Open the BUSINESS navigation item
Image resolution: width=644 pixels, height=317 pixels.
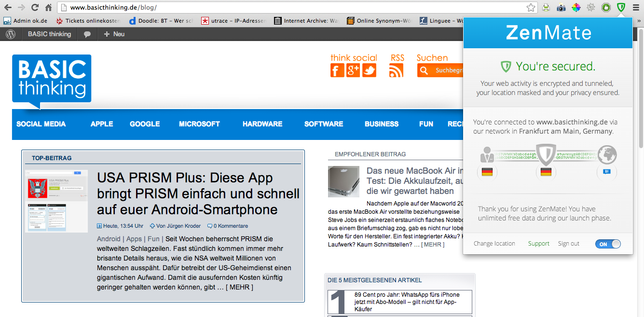(x=382, y=124)
